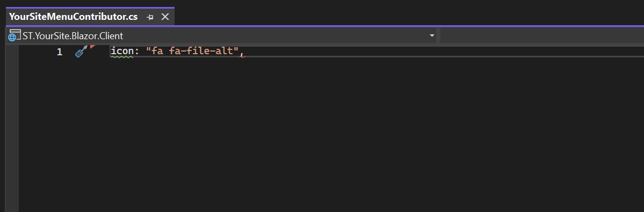Click the blank tab well right of the tab

(409, 17)
